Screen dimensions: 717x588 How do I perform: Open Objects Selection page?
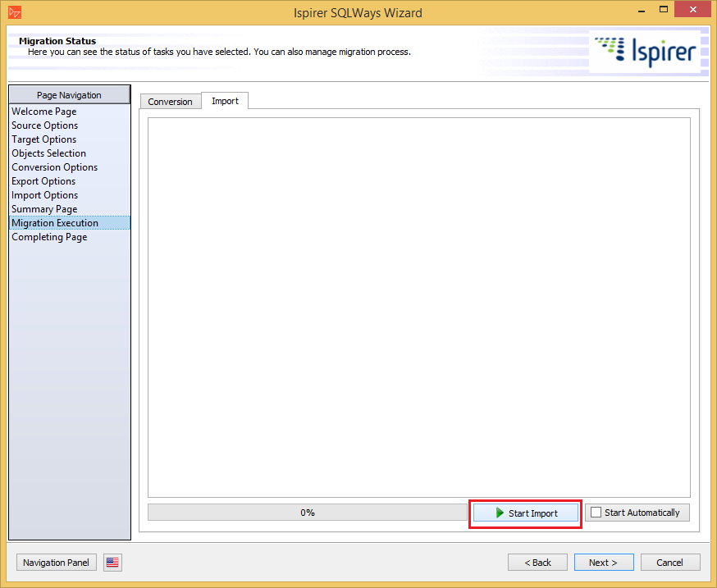(x=48, y=153)
